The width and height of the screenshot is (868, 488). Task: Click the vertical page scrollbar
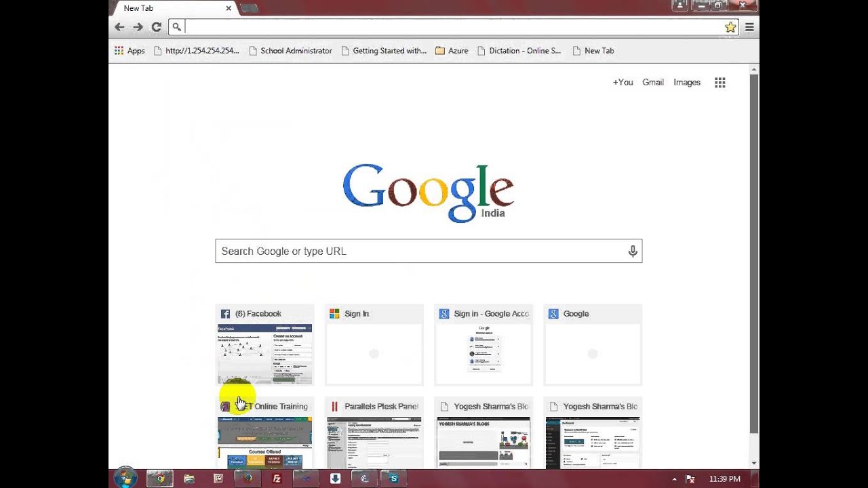(754, 253)
